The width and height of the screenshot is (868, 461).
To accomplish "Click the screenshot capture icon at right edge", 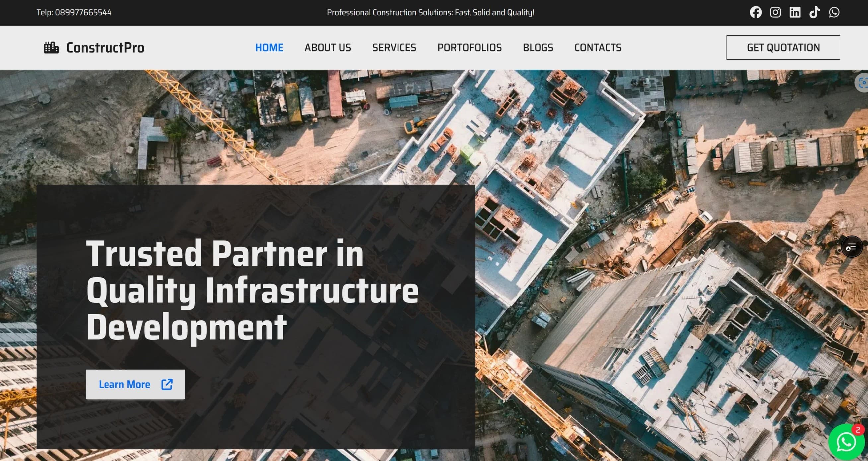I will (x=863, y=82).
